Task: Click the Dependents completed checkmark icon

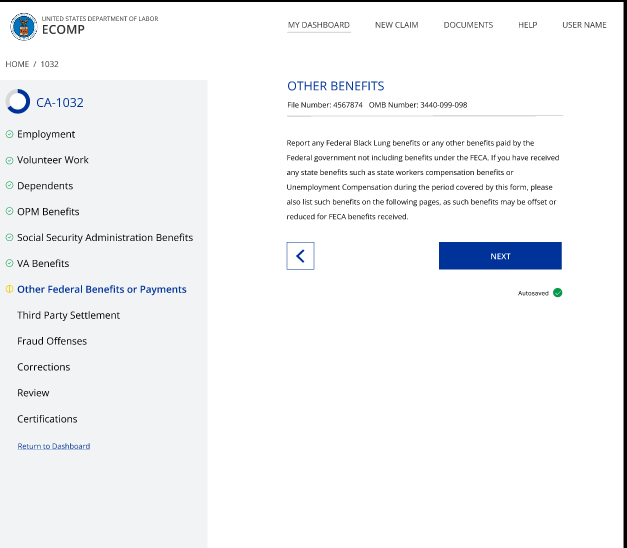Action: pyautogui.click(x=9, y=186)
